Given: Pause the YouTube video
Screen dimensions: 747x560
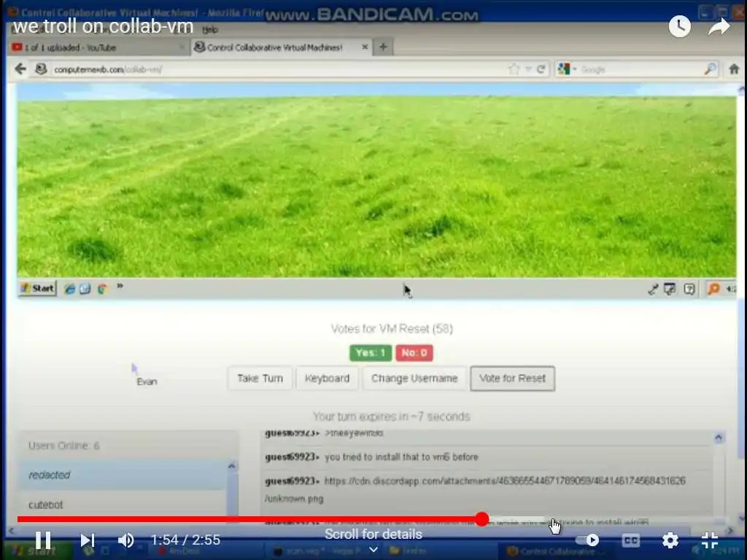Looking at the screenshot, I should click(x=43, y=540).
